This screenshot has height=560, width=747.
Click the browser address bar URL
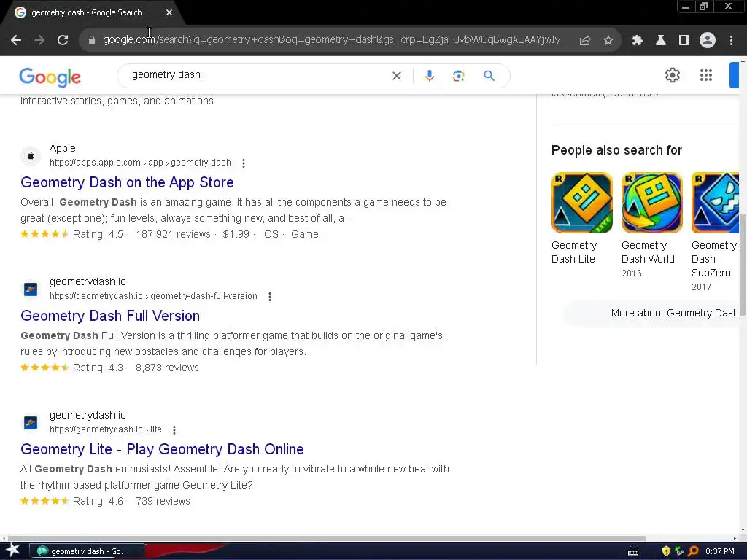pyautogui.click(x=336, y=40)
